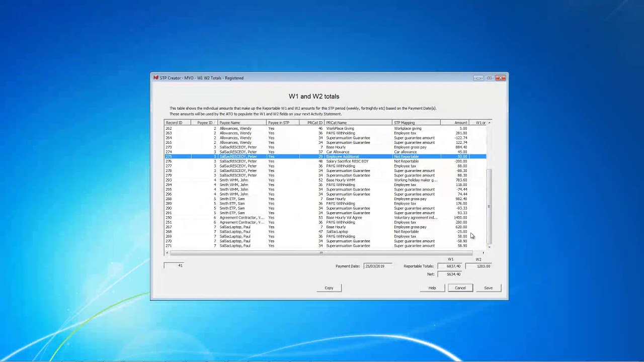The image size is (644, 362).
Task: Click the 884.40 amount cell
Action: point(461,147)
